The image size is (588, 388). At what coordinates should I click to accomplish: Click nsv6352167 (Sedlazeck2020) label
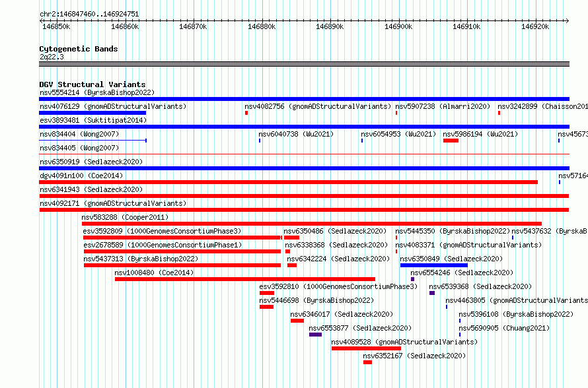[414, 356]
